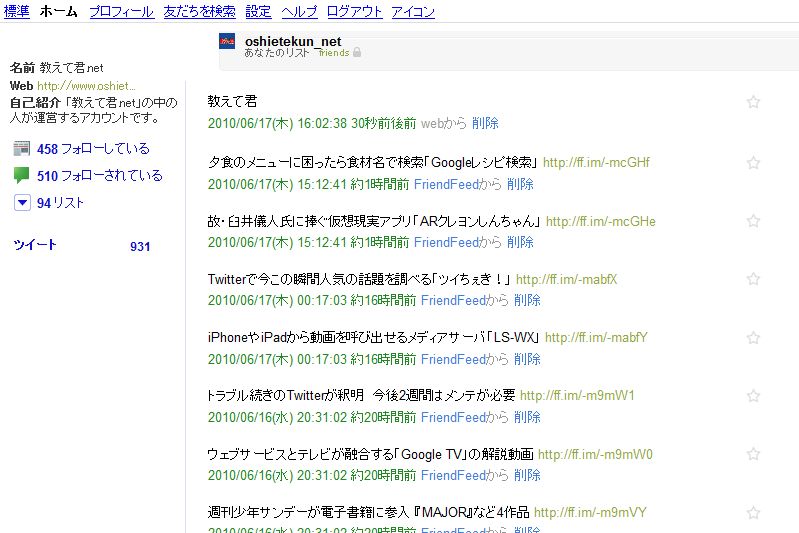
Task: Open the プロフィール page
Action: pos(121,11)
